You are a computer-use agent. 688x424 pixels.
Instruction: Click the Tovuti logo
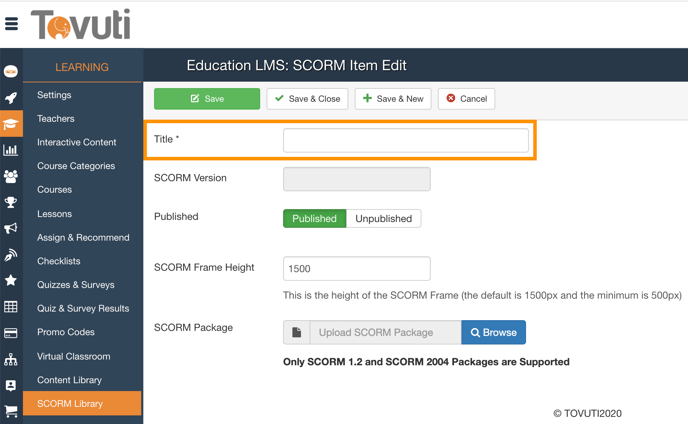point(81,24)
